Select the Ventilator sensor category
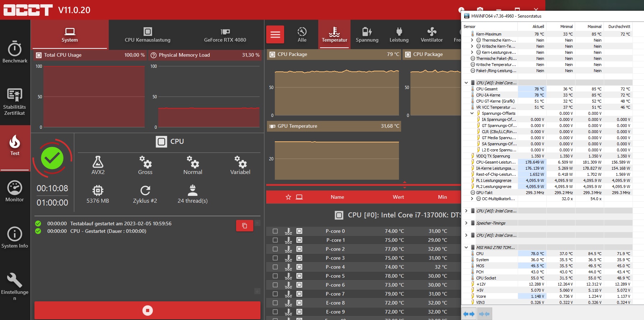 (x=432, y=34)
